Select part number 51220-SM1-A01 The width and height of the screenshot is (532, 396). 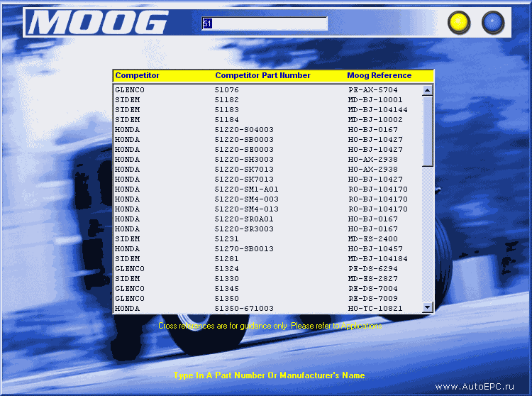click(x=246, y=189)
